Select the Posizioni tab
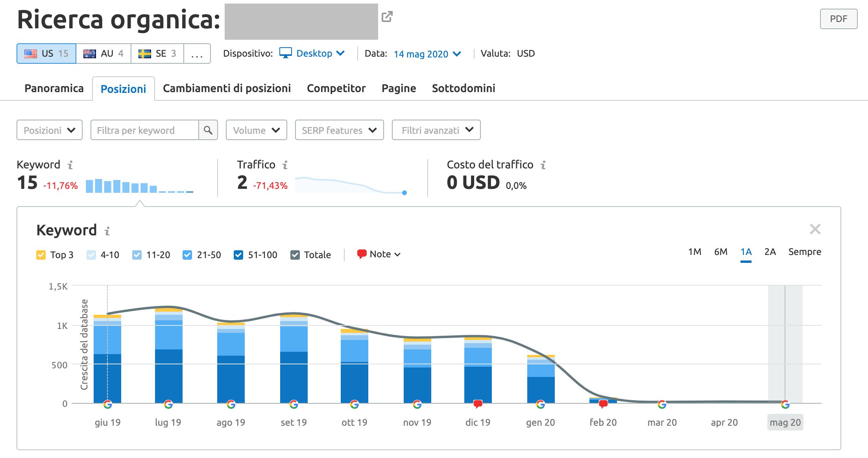 124,89
